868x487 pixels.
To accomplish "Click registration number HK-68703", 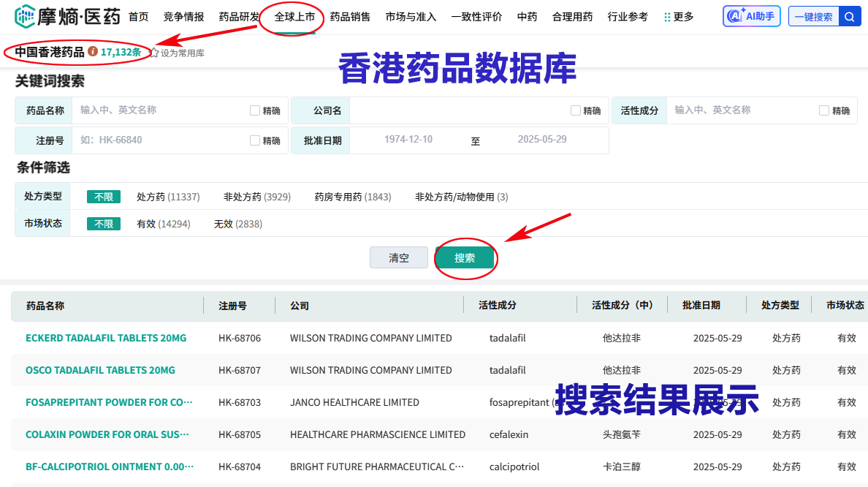I will (240, 402).
